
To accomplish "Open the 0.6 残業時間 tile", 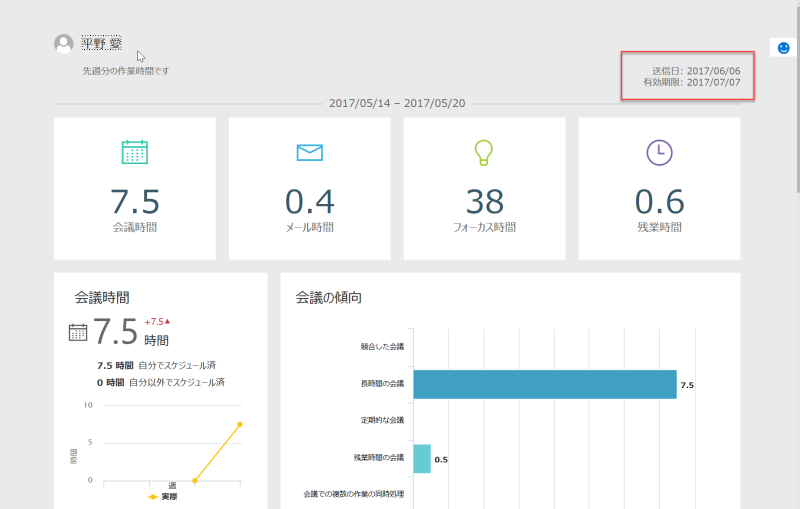I will pyautogui.click(x=659, y=189).
